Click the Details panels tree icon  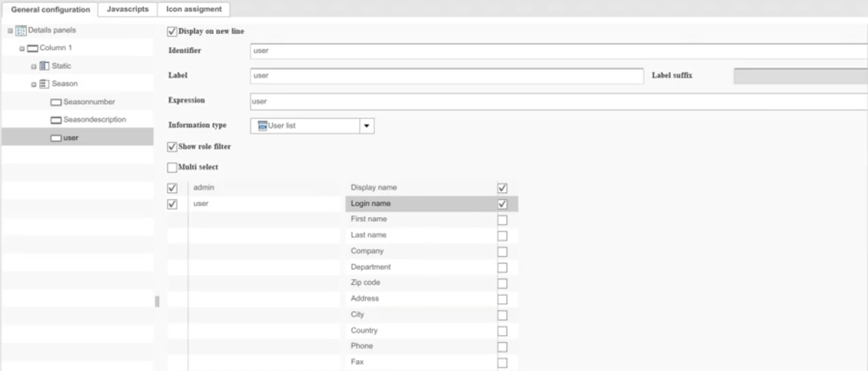[x=21, y=31]
